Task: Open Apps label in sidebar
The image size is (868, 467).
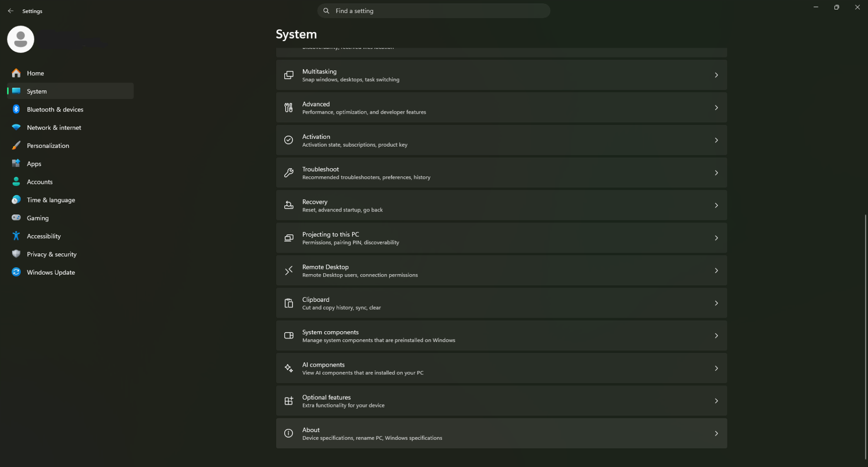Action: click(34, 164)
